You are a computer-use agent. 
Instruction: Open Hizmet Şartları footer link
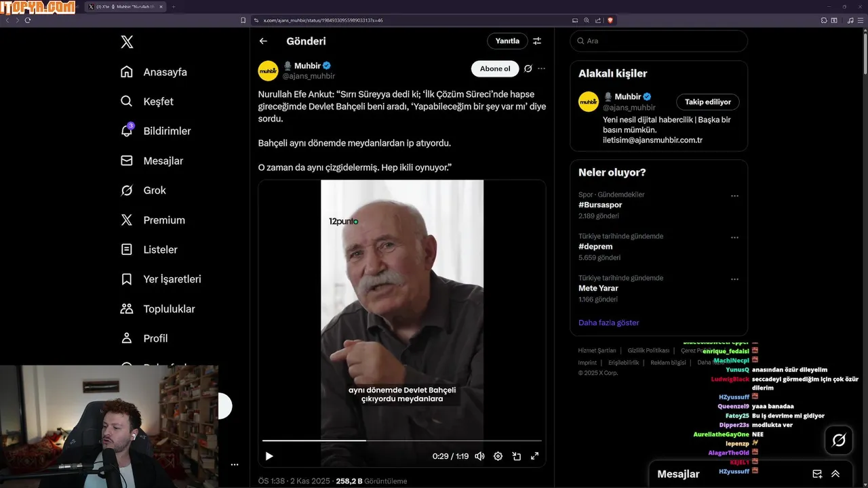click(597, 350)
